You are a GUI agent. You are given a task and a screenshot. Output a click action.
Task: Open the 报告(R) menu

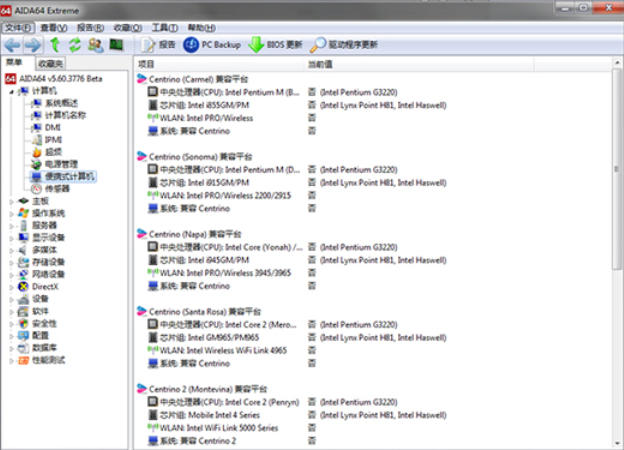[90, 28]
